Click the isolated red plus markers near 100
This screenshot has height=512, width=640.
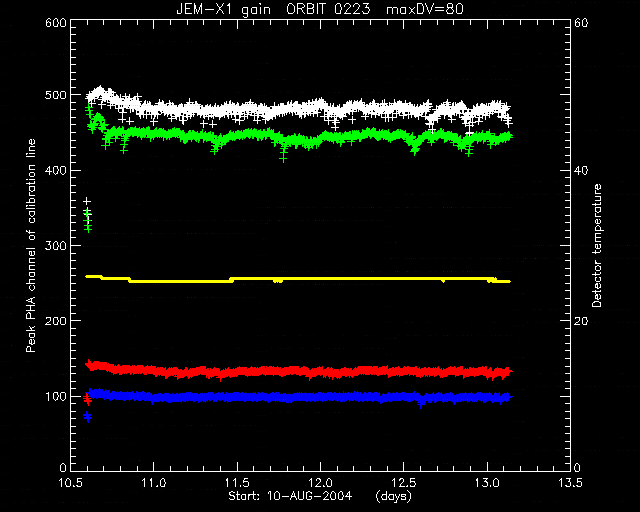pos(87,399)
